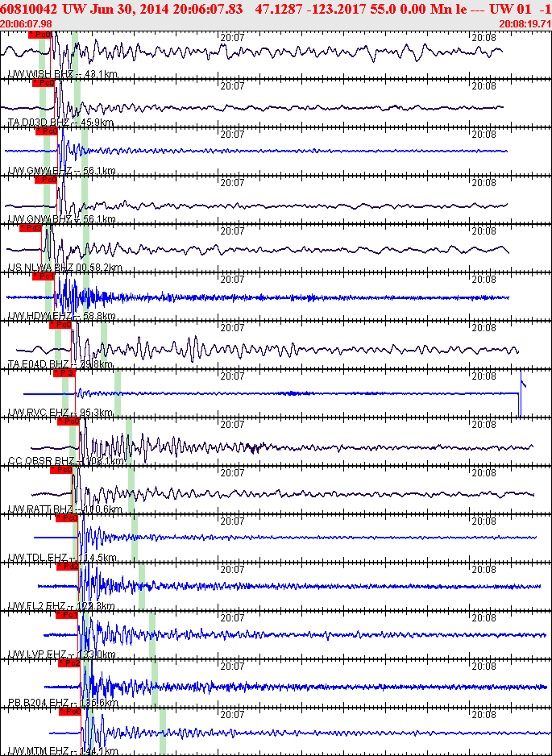The image size is (552, 756).
Task: Select the Pd2 pick flag on UW FL2 trace
Action: pos(68,567)
